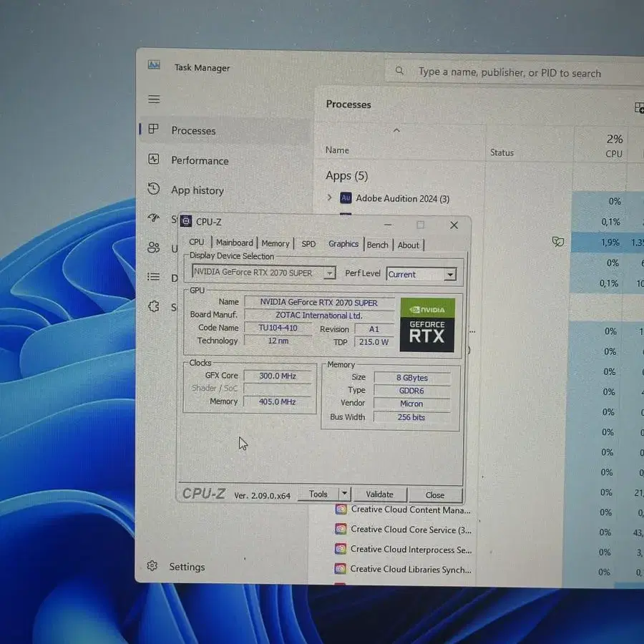The height and width of the screenshot is (644, 644).
Task: Click the memory clock 405.0 MHz value
Action: [x=278, y=401]
